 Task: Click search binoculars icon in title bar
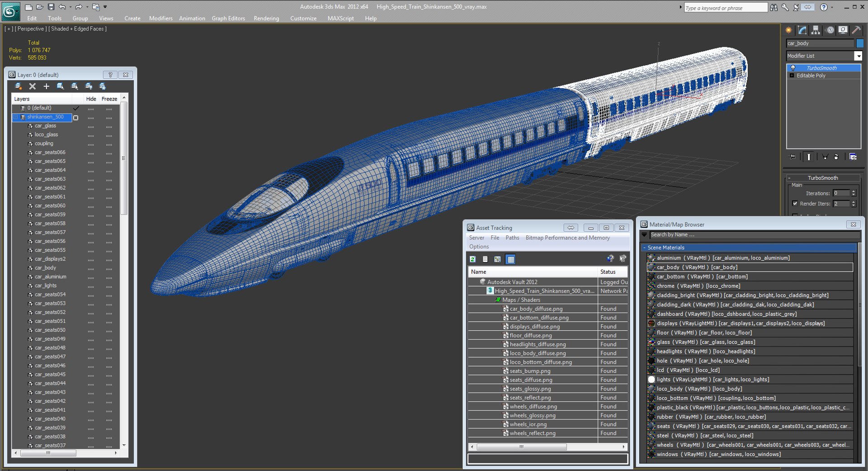(x=774, y=7)
